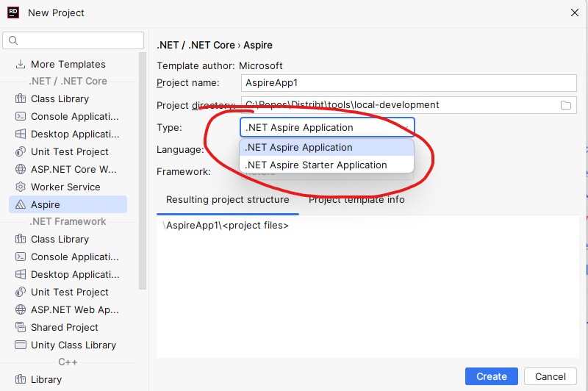Click the .NET Core Class Library icon
The width and height of the screenshot is (588, 391).
tap(21, 98)
